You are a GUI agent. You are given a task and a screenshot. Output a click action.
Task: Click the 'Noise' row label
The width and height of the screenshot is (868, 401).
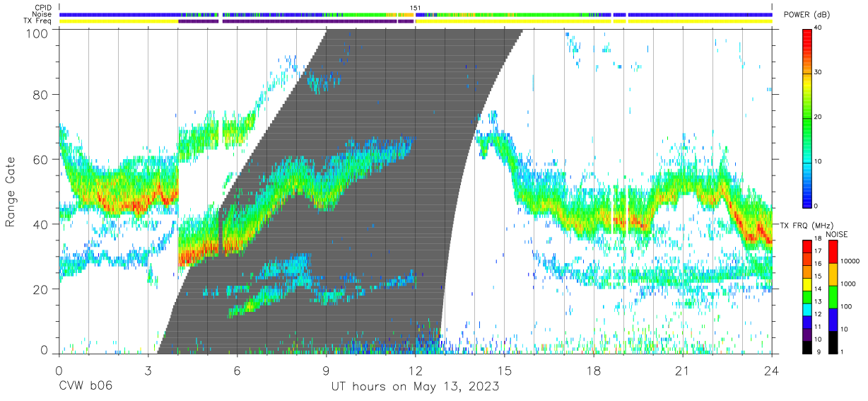point(42,14)
